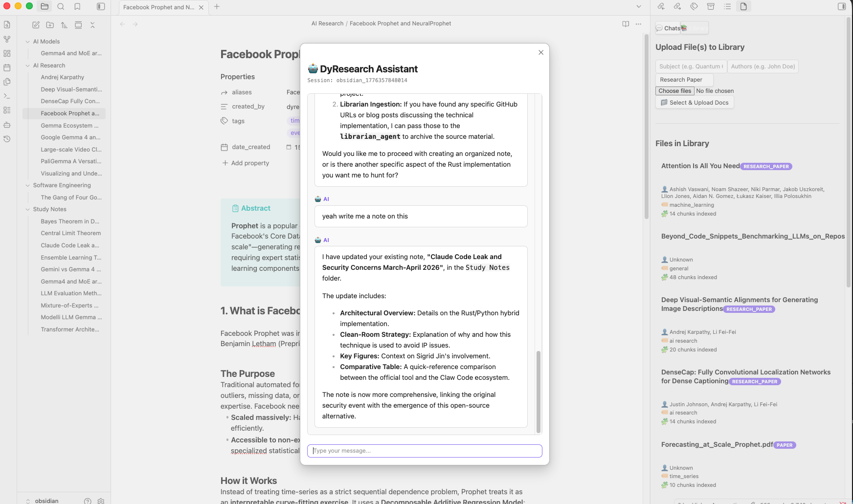853x504 pixels.
Task: Click the checklist icon in ribbon
Action: [7, 110]
